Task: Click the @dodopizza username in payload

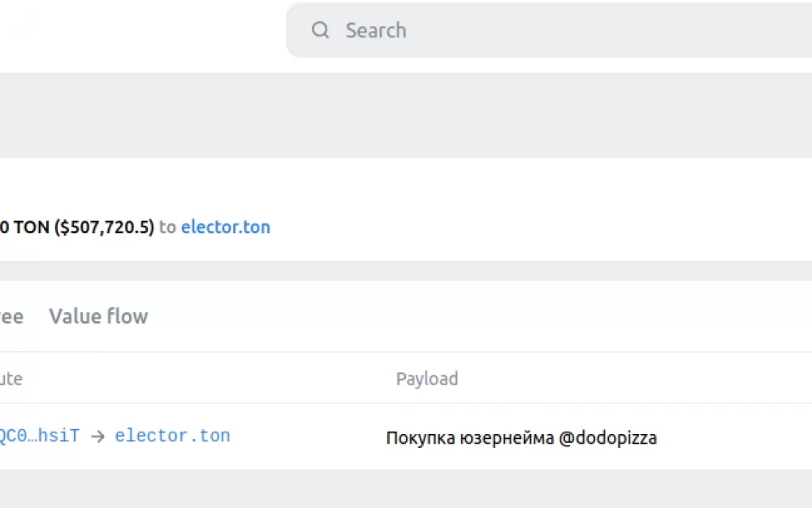Action: (x=608, y=438)
